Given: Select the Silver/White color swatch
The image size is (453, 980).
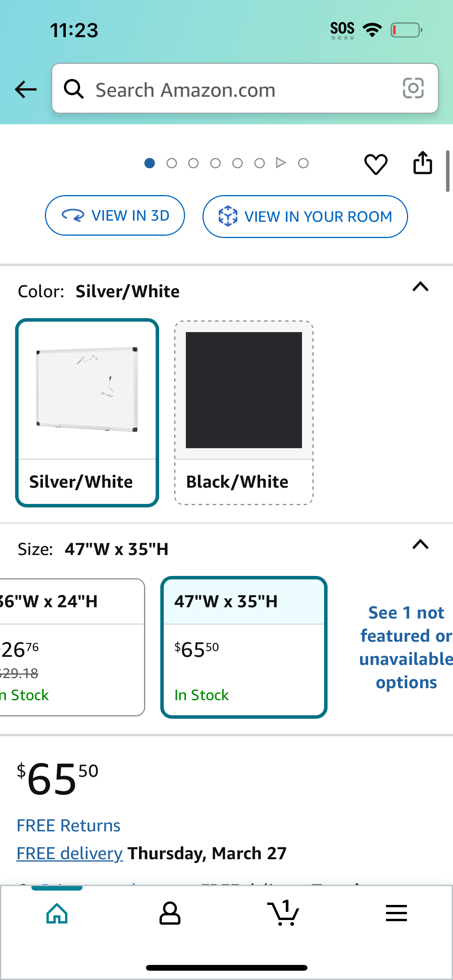Looking at the screenshot, I should click(87, 413).
